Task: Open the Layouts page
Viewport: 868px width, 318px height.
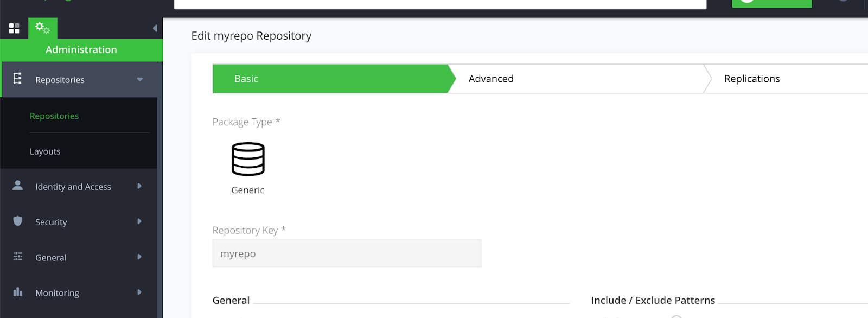Action: pyautogui.click(x=45, y=151)
